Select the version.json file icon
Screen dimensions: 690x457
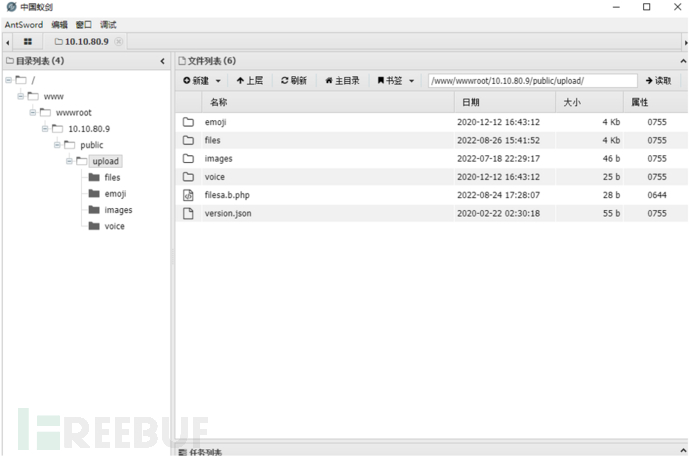[x=188, y=213]
